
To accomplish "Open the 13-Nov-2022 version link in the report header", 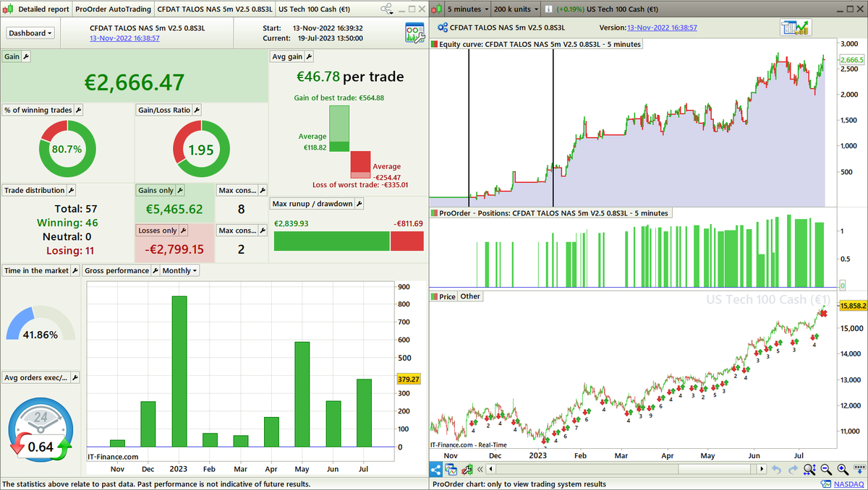I will click(124, 38).
